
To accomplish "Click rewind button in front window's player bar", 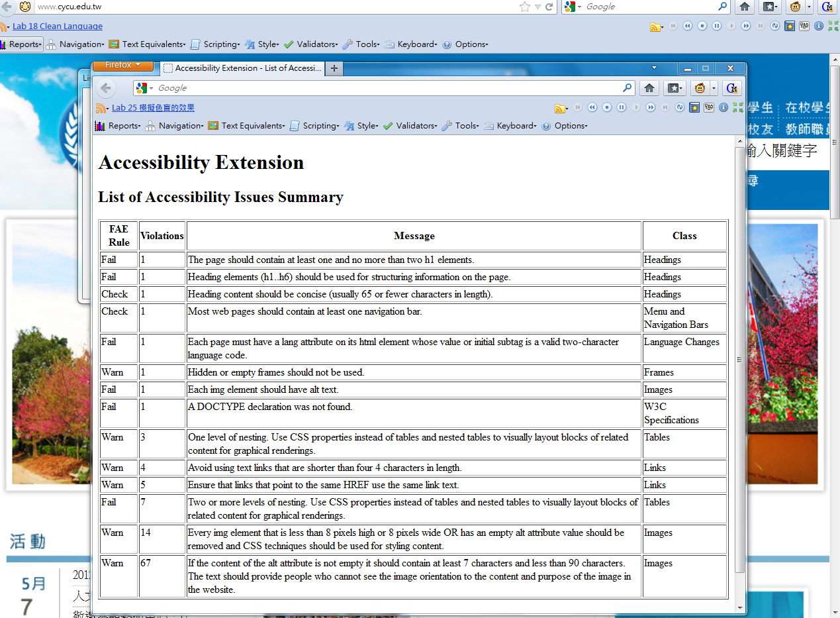I will tap(592, 107).
